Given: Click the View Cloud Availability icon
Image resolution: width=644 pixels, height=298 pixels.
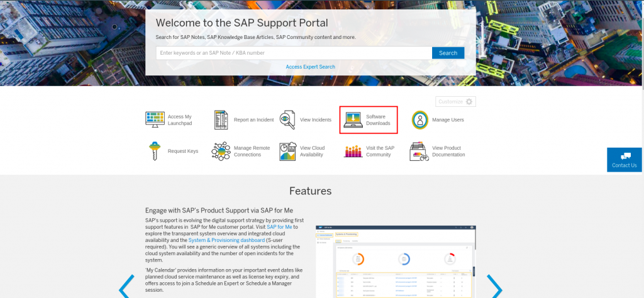Looking at the screenshot, I should click(x=287, y=152).
